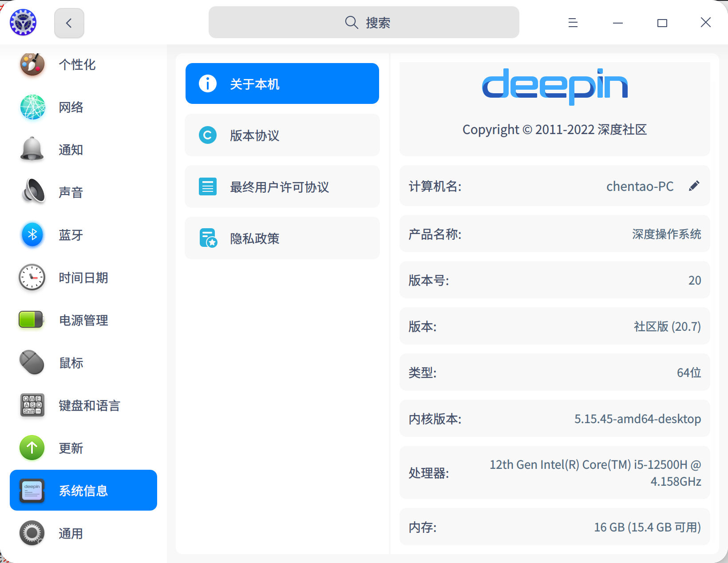Select the 关于本机 (About This PC) entry
The height and width of the screenshot is (563, 728).
point(282,83)
